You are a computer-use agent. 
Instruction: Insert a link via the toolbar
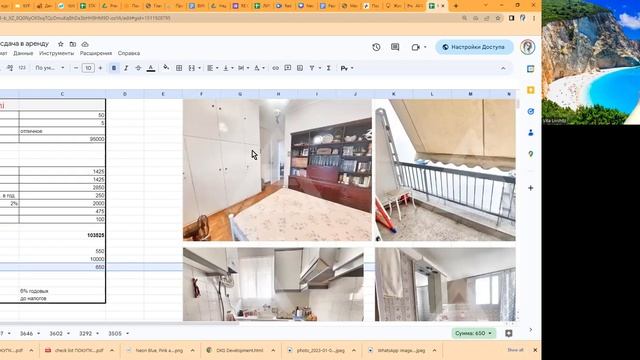[276, 68]
